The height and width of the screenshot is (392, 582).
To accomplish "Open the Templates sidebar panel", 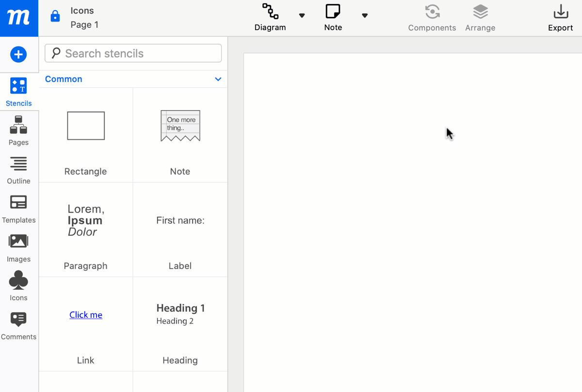I will click(x=18, y=209).
